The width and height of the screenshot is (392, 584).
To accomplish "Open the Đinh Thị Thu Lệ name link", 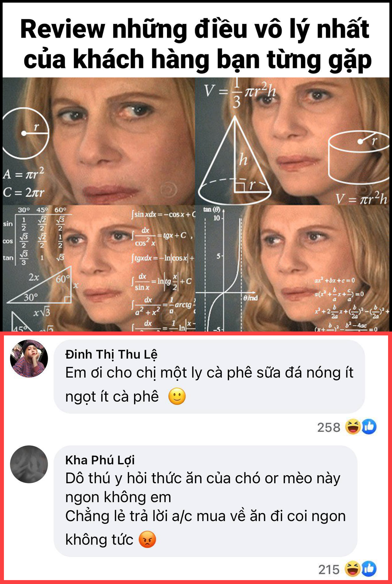I will tap(111, 354).
